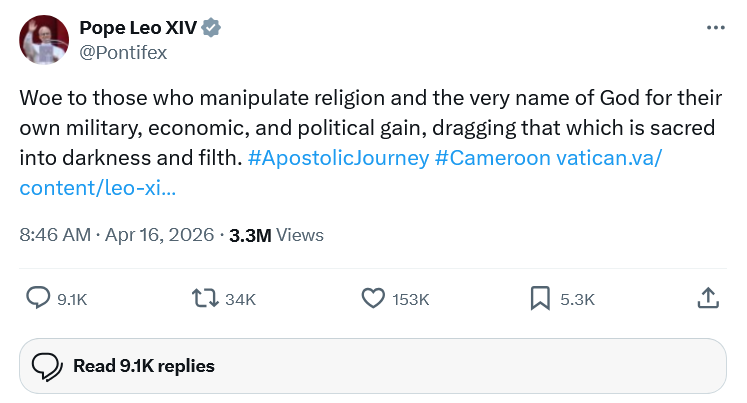This screenshot has width=747, height=403.
Task: Open the #Cameroon hashtag
Action: coord(492,159)
